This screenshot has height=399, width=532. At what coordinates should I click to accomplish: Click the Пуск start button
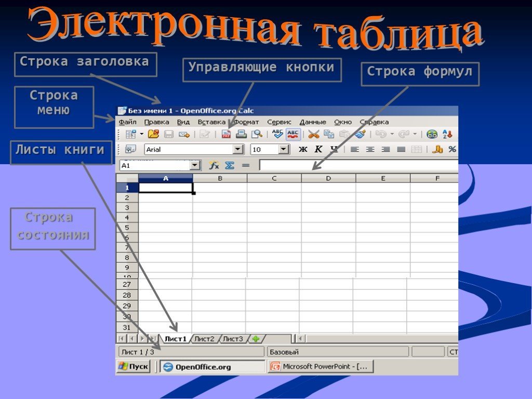click(134, 367)
